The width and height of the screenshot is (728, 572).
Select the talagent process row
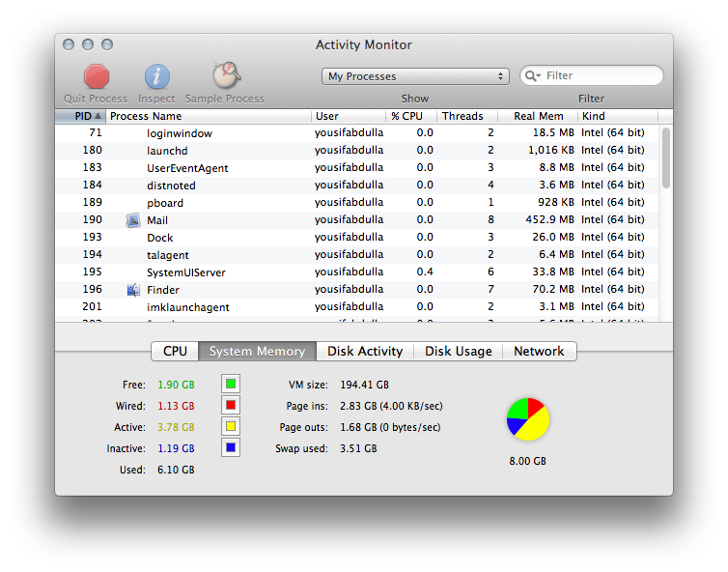356,255
